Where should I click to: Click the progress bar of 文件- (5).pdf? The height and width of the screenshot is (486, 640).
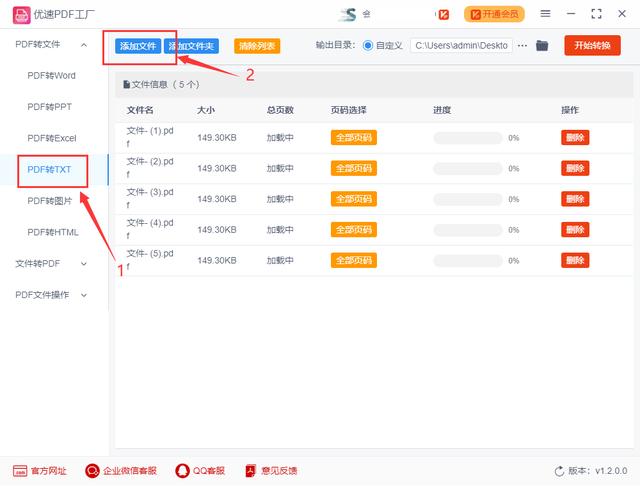coord(468,261)
